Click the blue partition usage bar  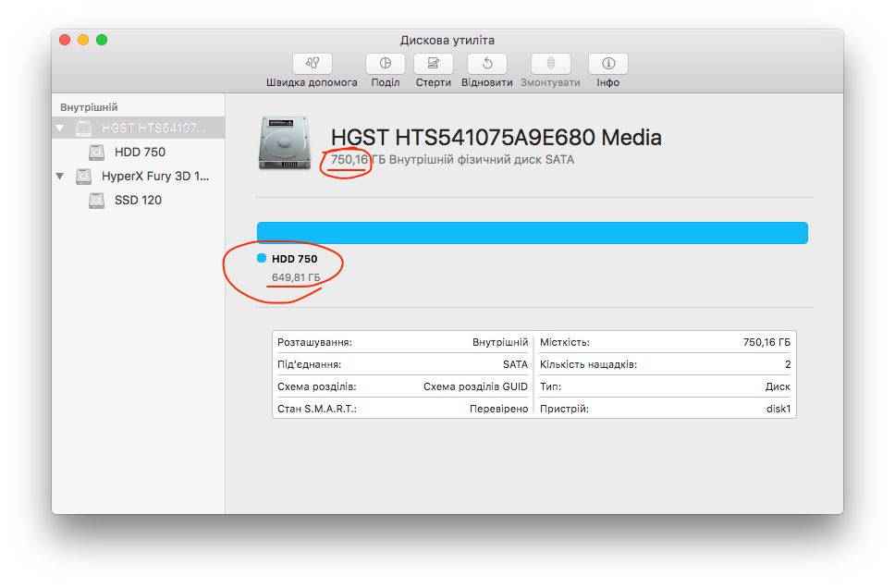tap(532, 233)
